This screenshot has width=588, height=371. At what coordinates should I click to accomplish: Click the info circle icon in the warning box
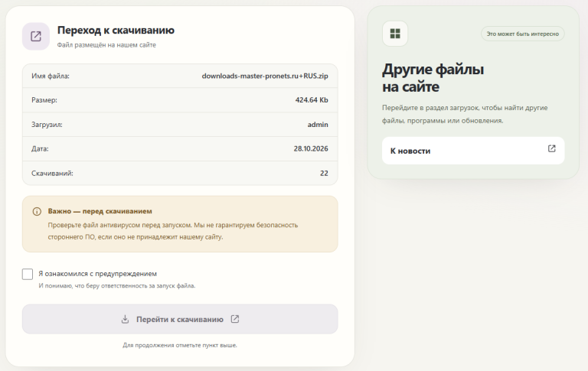pyautogui.click(x=37, y=211)
